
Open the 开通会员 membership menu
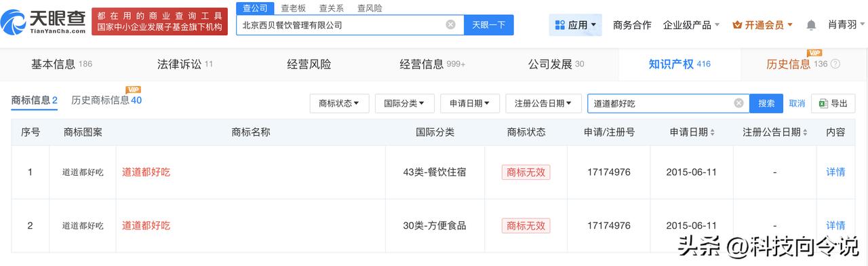[763, 24]
